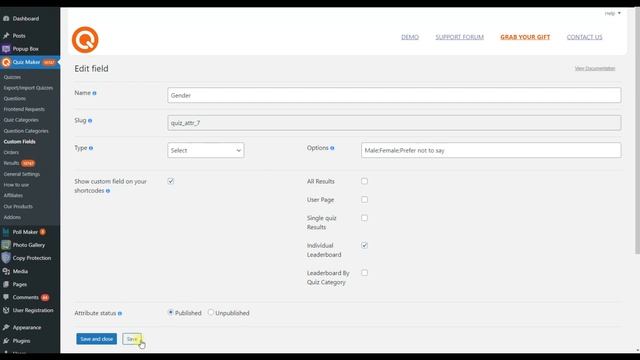This screenshot has width=640, height=360.
Task: Click the Popup Box icon
Action: tap(6, 49)
